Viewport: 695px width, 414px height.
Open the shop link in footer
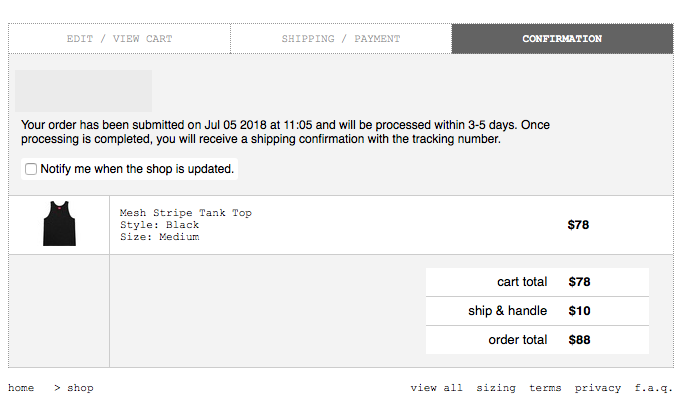[80, 388]
